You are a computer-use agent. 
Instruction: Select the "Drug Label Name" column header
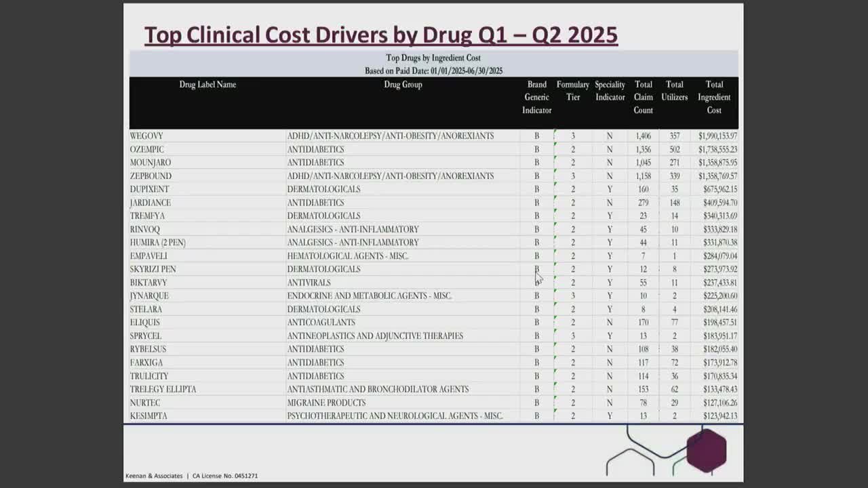(208, 85)
